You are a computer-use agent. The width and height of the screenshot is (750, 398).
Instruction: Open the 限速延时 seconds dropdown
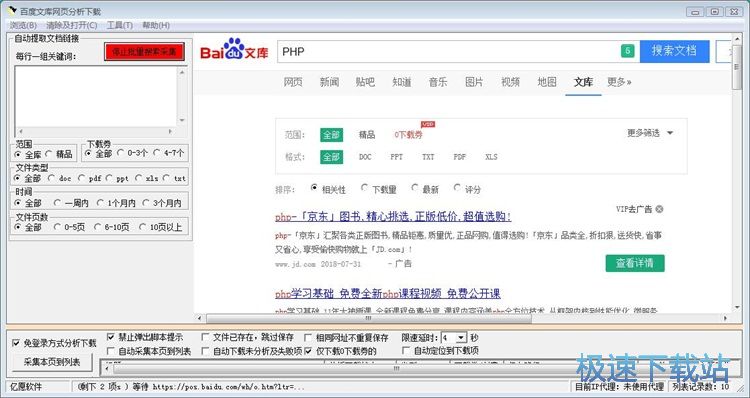click(461, 338)
